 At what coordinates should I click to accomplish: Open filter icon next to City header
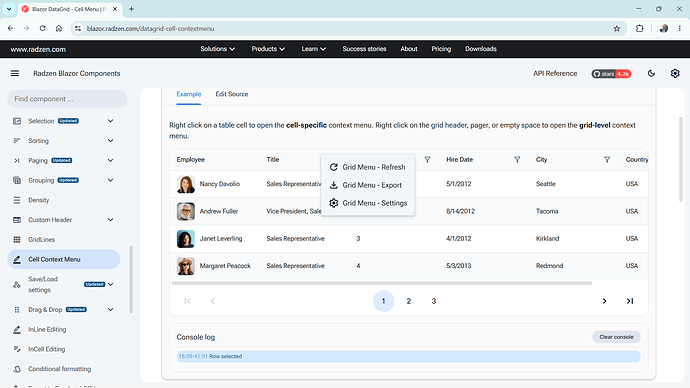[x=607, y=160]
